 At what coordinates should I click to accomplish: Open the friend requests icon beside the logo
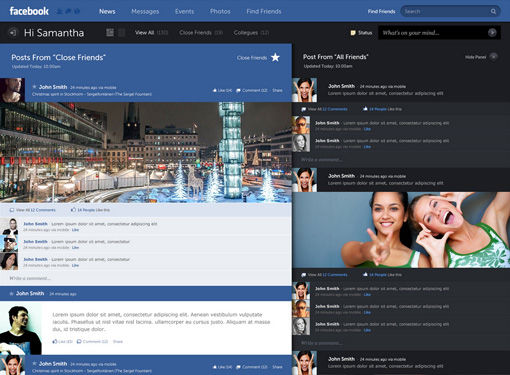[60, 11]
